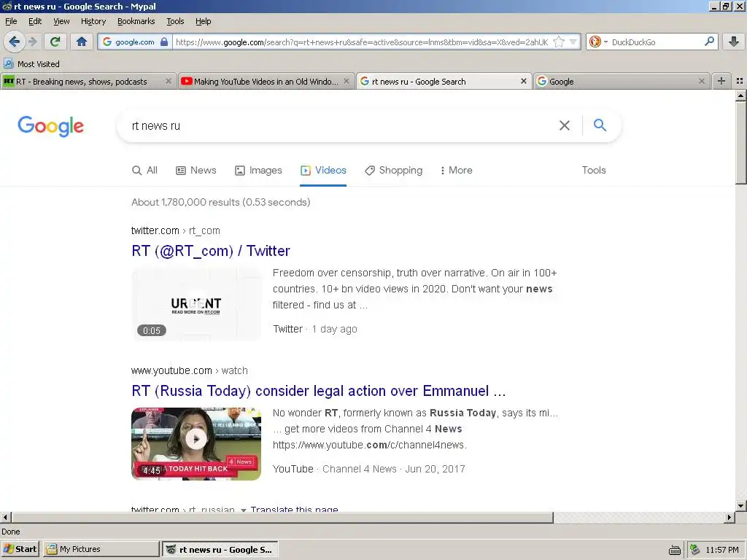
Task: Open the Downloads arrow icon
Action: point(734,42)
